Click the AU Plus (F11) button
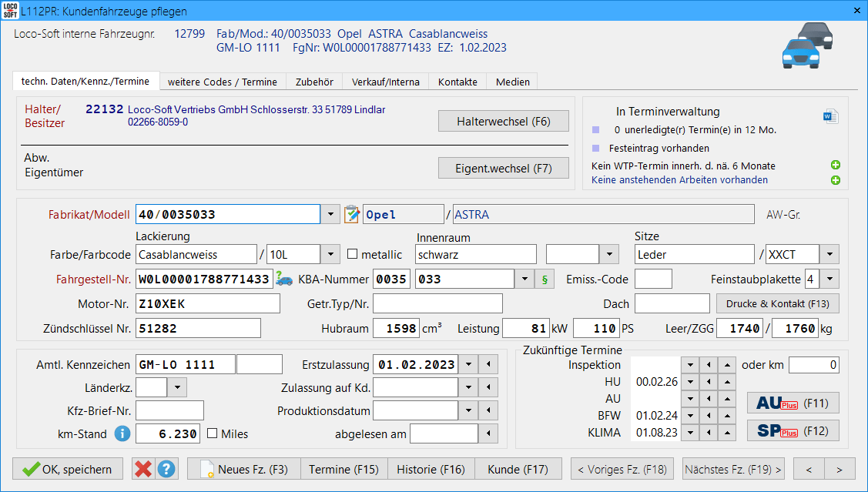Viewport: 868px width, 492px height. point(793,403)
